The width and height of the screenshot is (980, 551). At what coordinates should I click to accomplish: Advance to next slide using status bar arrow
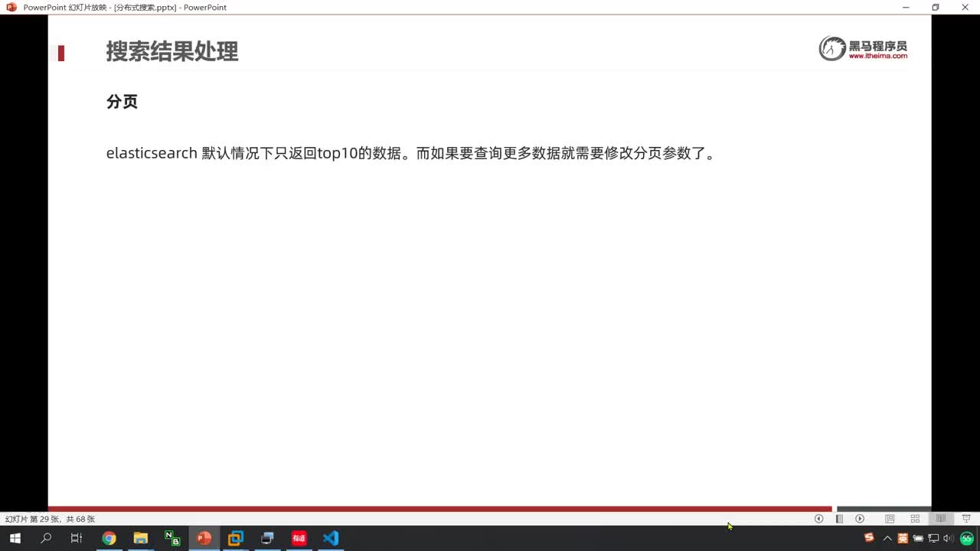860,519
